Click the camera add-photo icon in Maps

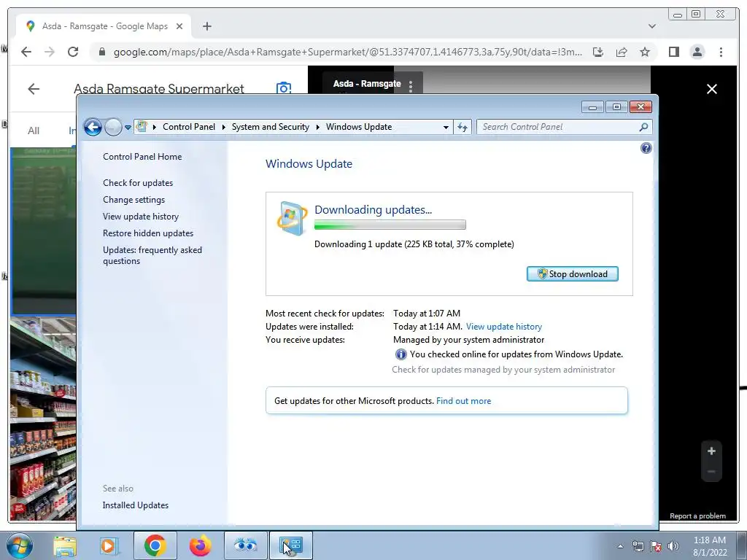(x=284, y=88)
